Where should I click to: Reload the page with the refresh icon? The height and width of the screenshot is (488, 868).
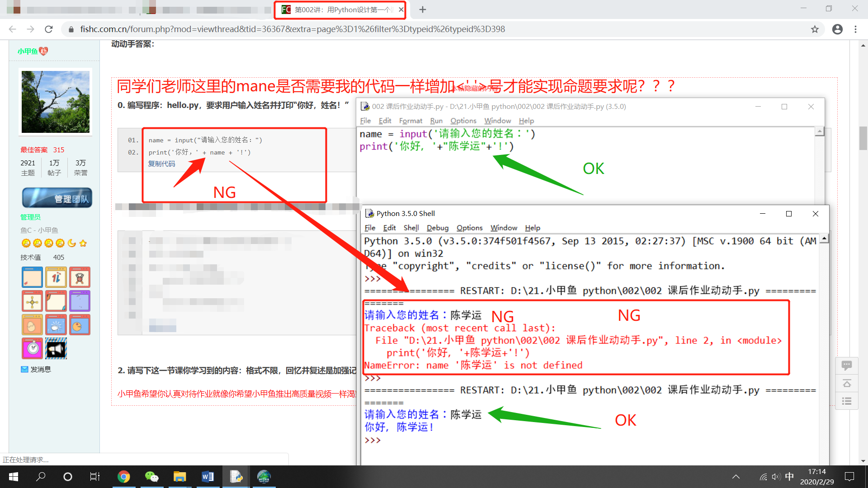coord(49,29)
